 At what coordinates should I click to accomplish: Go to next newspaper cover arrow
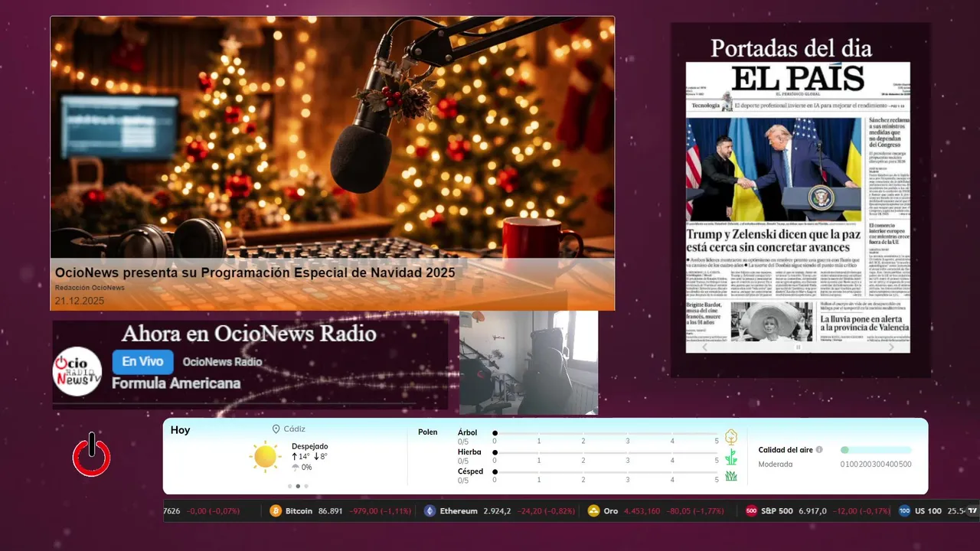coord(890,347)
